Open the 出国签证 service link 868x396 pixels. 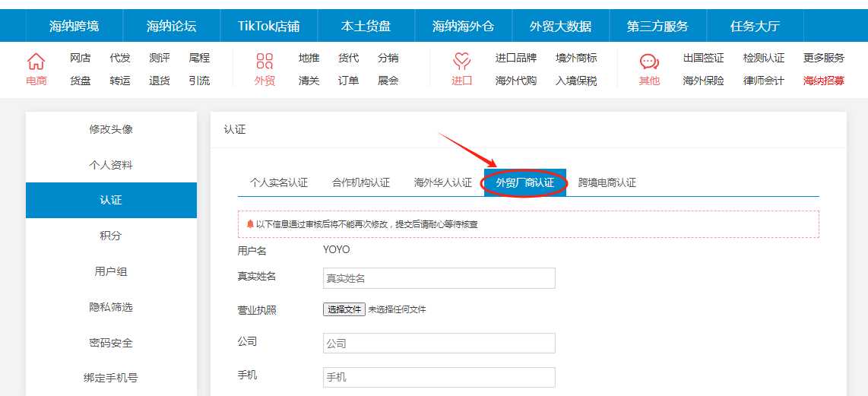tap(703, 58)
